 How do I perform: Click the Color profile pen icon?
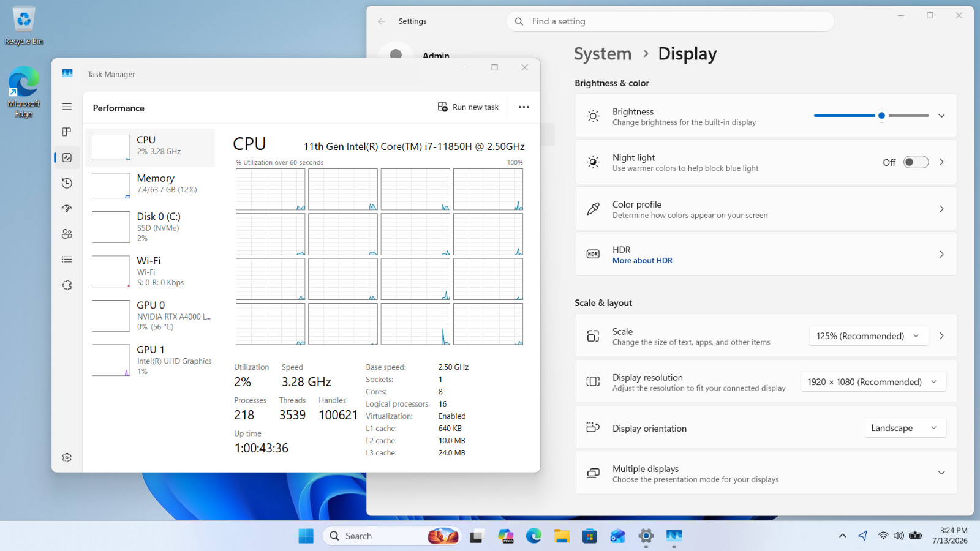(x=593, y=209)
